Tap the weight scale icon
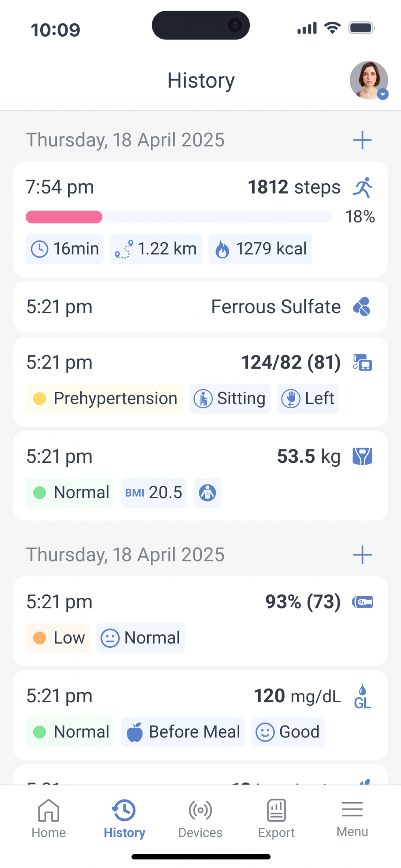The width and height of the screenshot is (401, 868). [x=362, y=456]
